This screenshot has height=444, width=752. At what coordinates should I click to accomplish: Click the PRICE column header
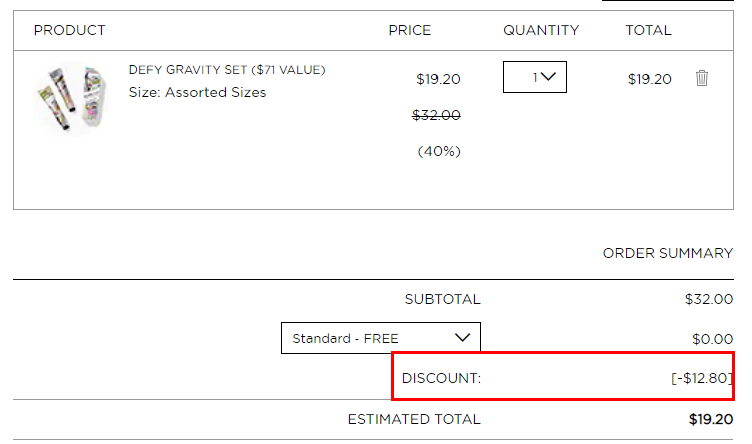(410, 30)
